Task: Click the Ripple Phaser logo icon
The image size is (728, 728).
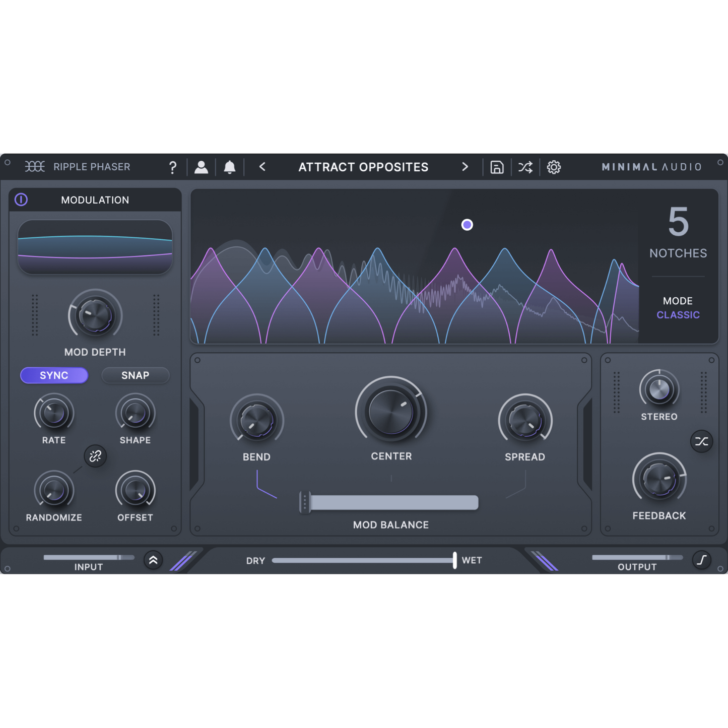Action: (34, 167)
